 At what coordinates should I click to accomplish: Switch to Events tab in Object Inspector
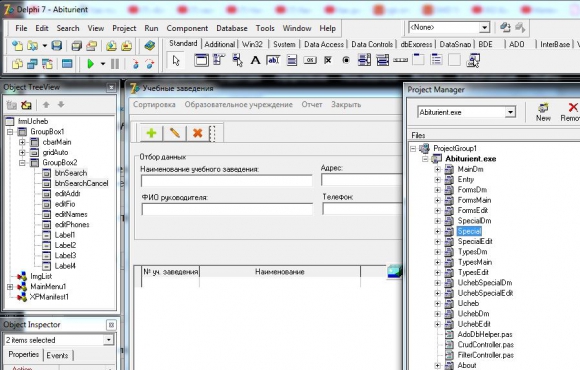(57, 355)
